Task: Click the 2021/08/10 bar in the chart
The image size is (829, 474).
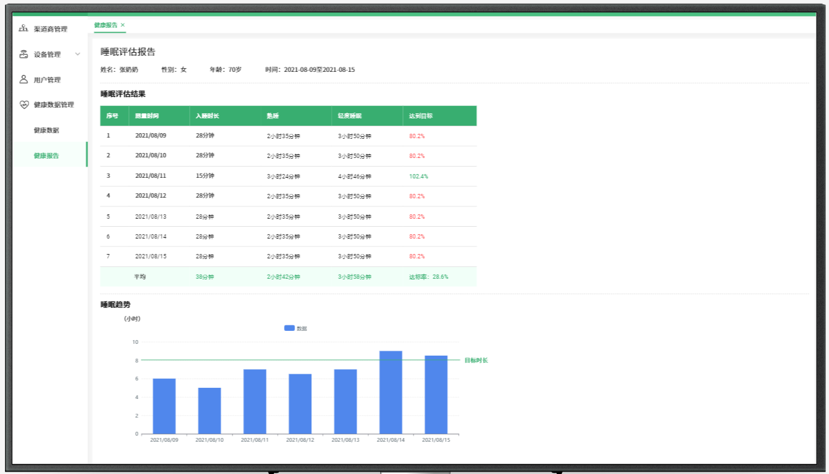Action: point(209,410)
